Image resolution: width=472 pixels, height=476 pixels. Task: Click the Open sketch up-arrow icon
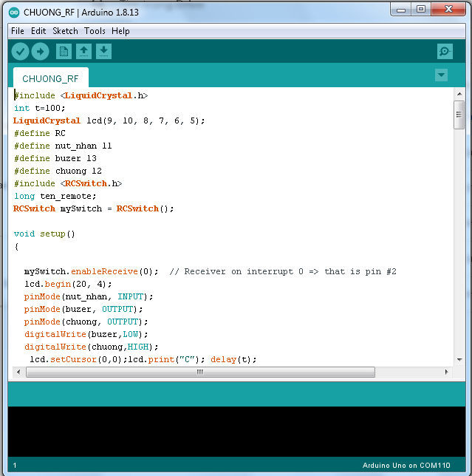click(x=84, y=51)
